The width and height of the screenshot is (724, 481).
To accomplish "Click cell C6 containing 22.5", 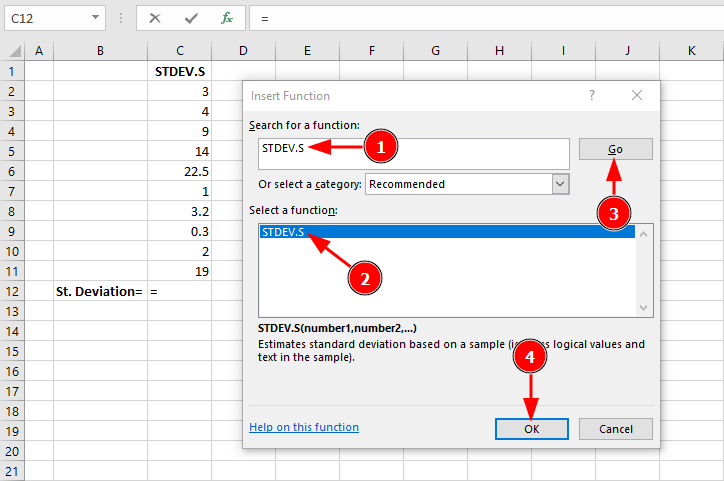I will click(179, 171).
